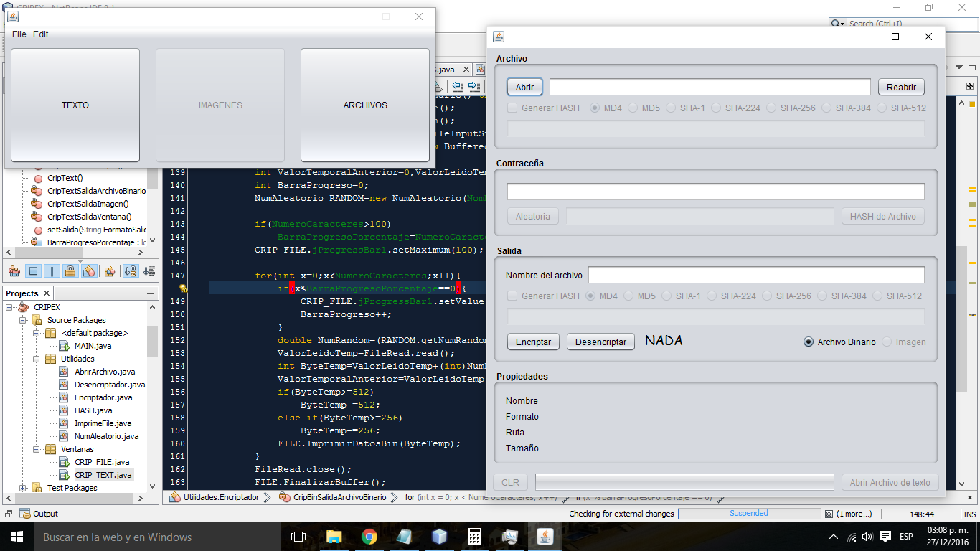The height and width of the screenshot is (551, 980).
Task: Click the Nombre del archivo field
Action: click(x=756, y=275)
